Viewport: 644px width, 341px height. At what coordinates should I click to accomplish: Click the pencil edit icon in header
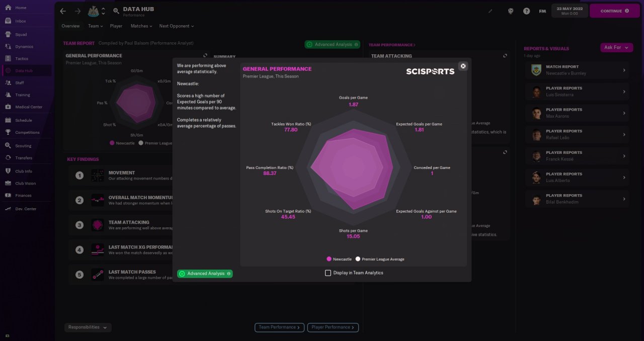[x=491, y=11]
